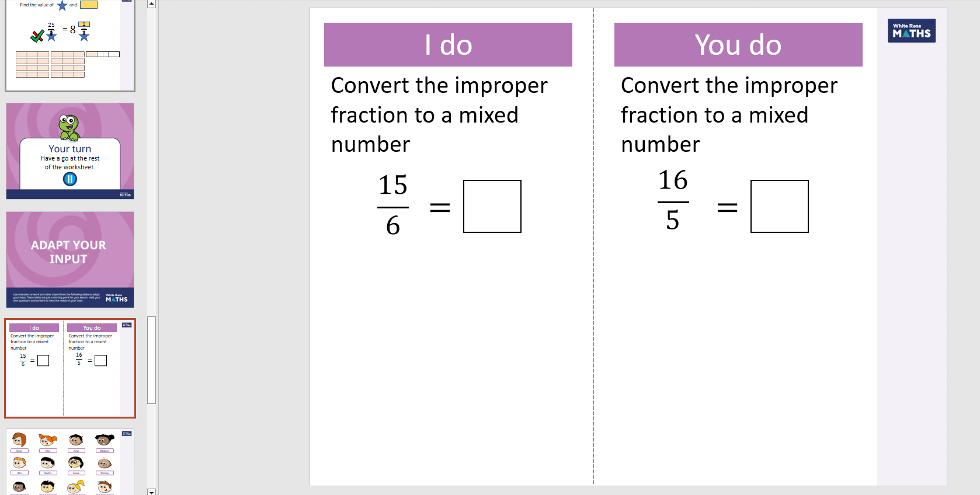980x495 pixels.
Task: Select the purple 'I do' header box
Action: point(448,44)
